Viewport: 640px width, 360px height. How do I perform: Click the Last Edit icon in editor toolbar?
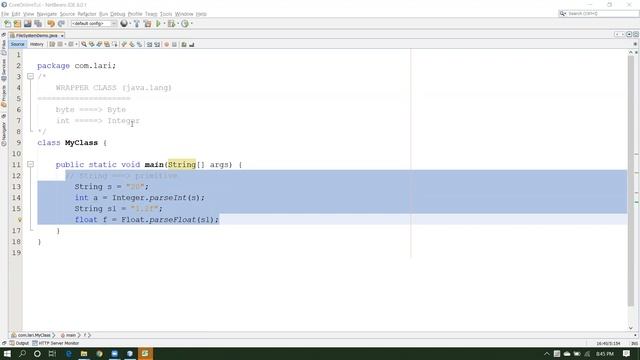(52, 44)
